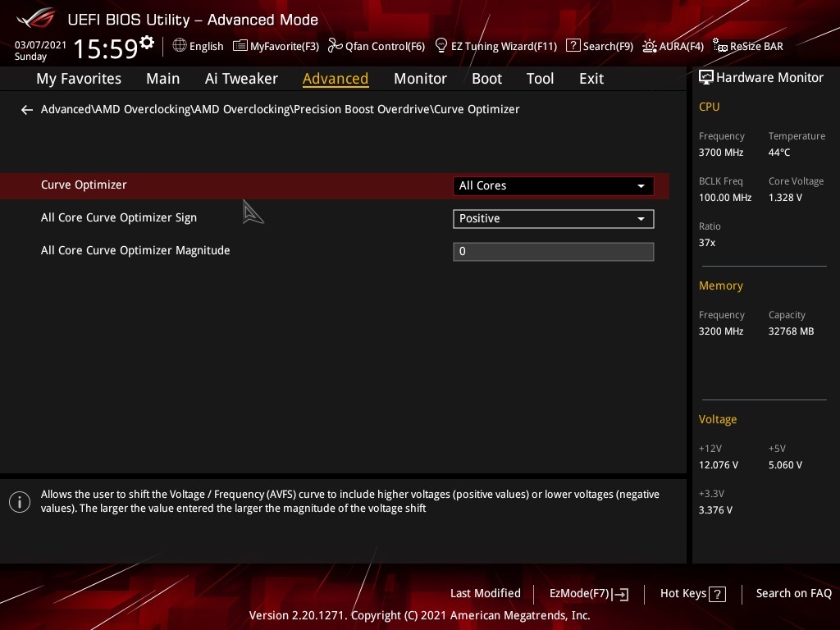Select the Advanced tab
The height and width of the screenshot is (630, 840).
336,79
